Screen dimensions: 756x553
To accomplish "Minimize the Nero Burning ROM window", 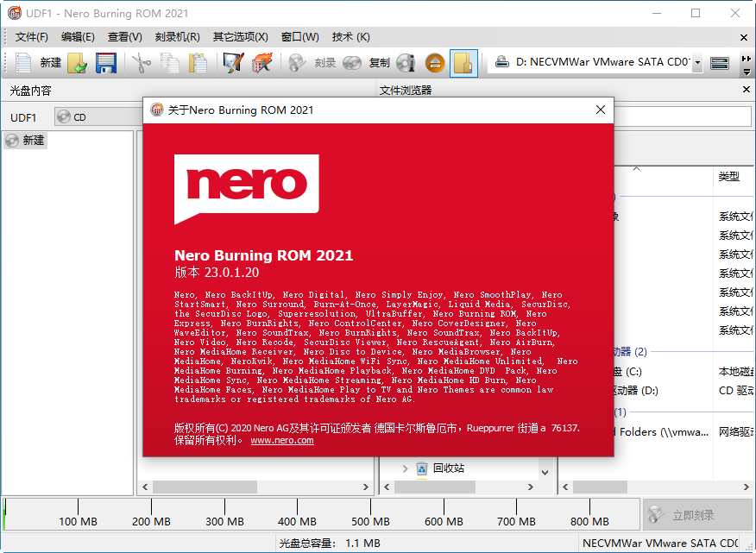I will (x=657, y=13).
